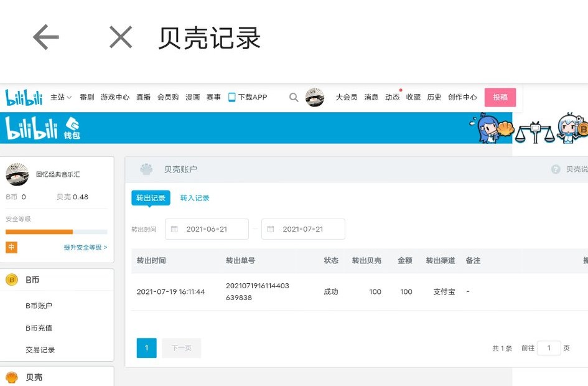The image size is (588, 386).
Task: Open the calendar icon beside 2021-06-21
Action: click(174, 229)
